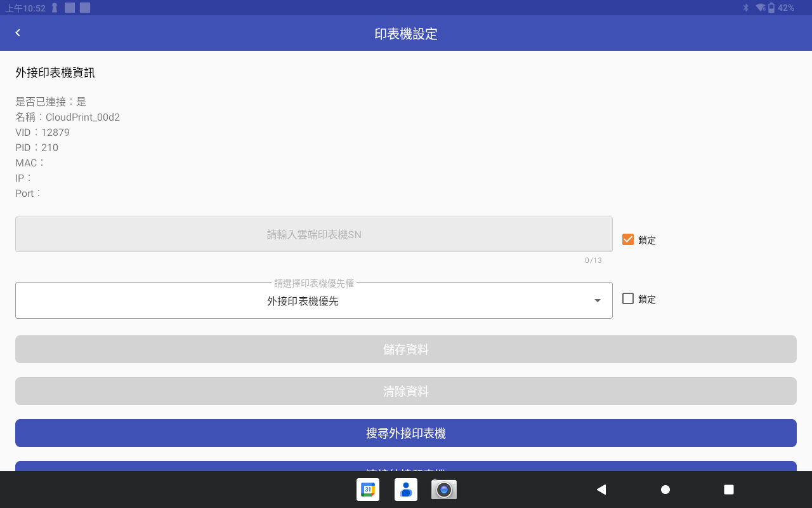
Task: Select the 外接印表機資訊 heading
Action: (x=55, y=72)
